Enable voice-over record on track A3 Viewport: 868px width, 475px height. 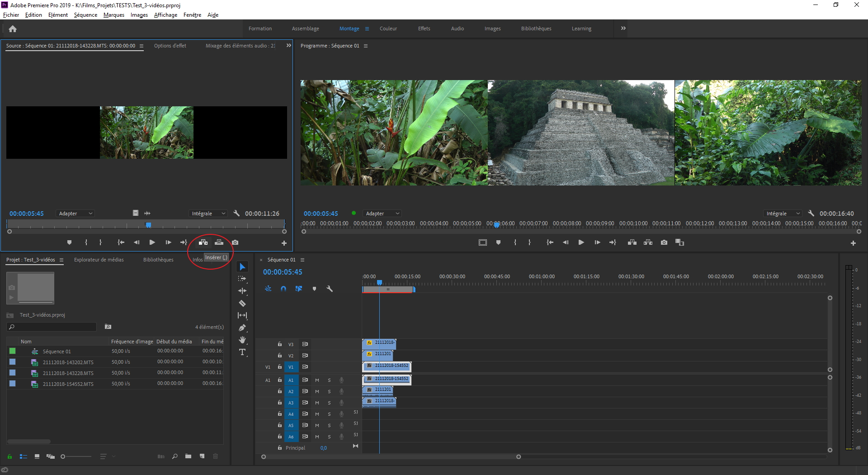click(341, 403)
